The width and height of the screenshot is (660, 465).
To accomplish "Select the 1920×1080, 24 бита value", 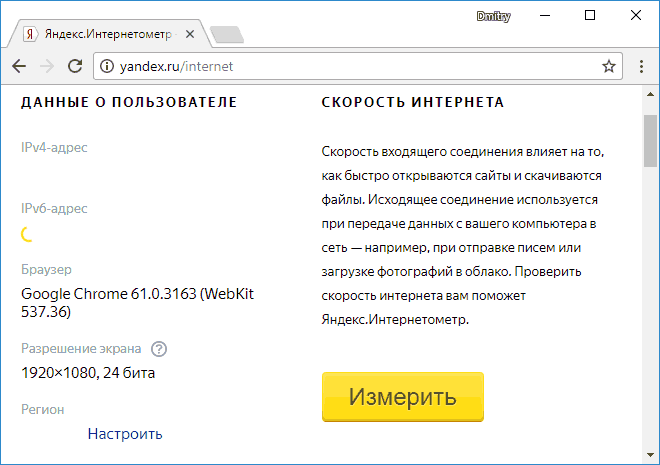I will [88, 373].
